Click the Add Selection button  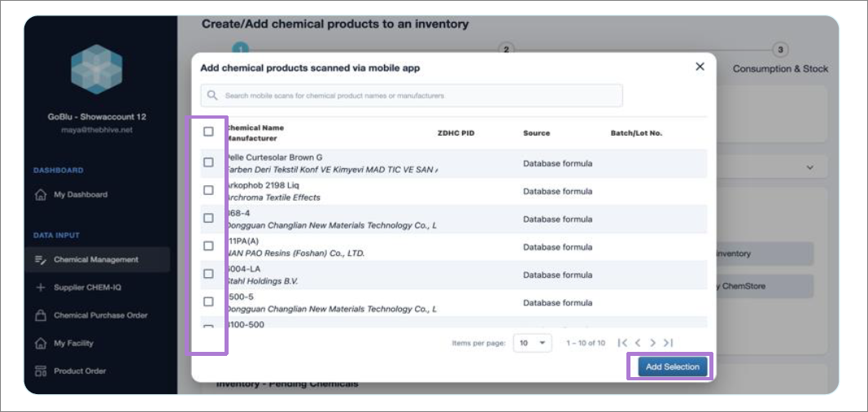coord(672,367)
